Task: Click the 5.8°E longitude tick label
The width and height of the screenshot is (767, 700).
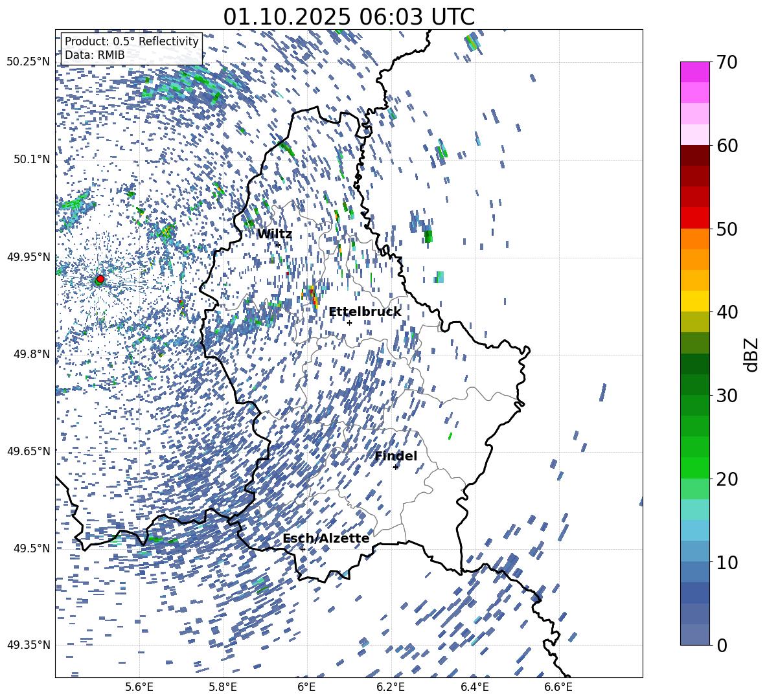Action: click(x=223, y=687)
